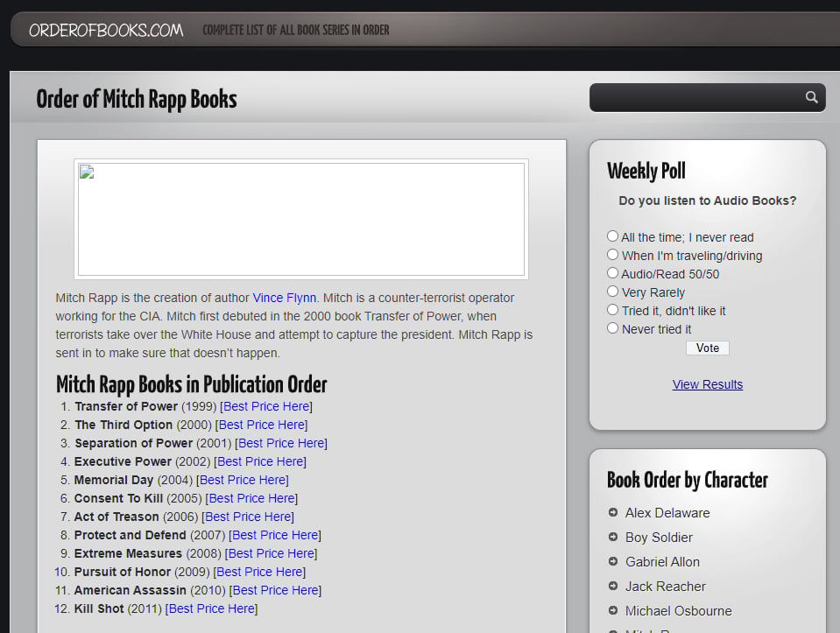Select 'All the time; I never read' option
Viewport: 840px width, 633px height.
612,236
